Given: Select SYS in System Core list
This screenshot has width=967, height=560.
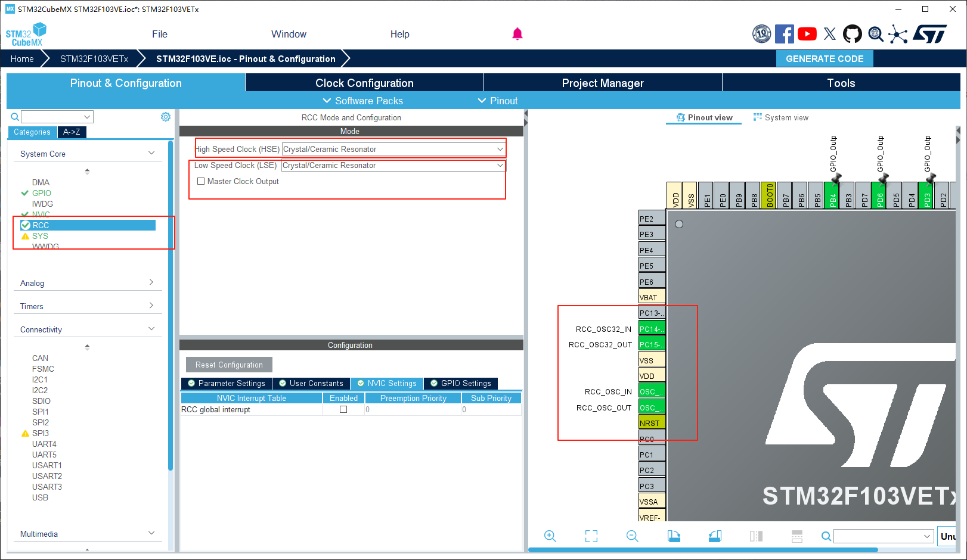Looking at the screenshot, I should 40,236.
